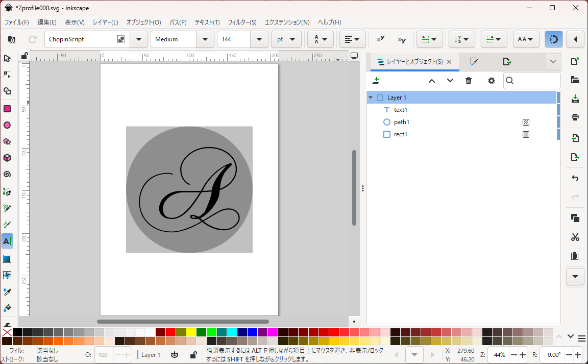Click the zoom-out minus button
The width and height of the screenshot is (588, 364).
point(514,355)
